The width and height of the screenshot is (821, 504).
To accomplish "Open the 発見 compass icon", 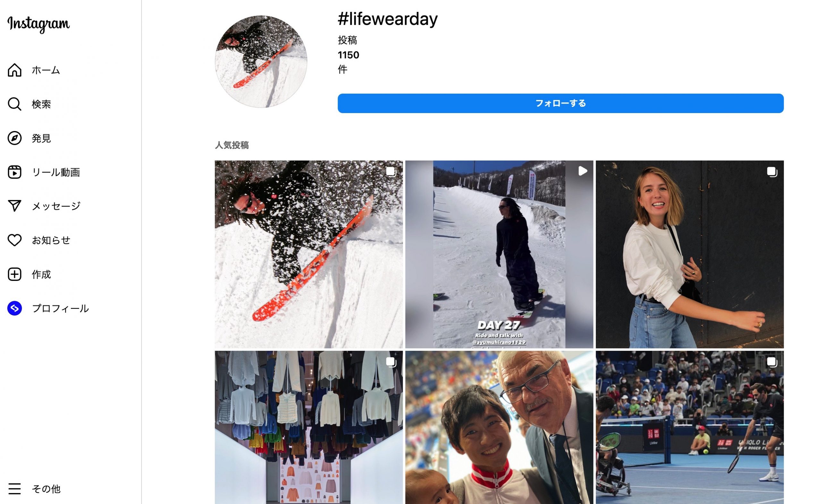I will click(x=15, y=138).
